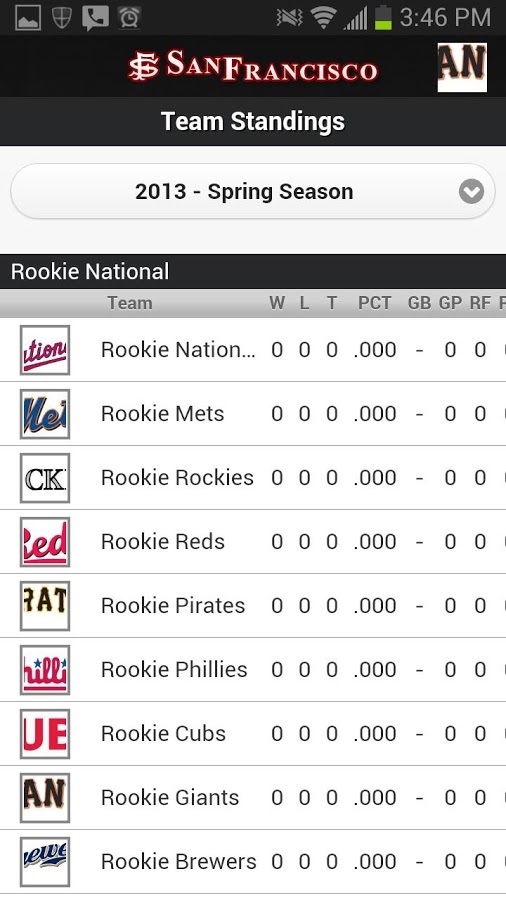Screen dimensions: 506x900
Task: Tap the Team Standings title bar
Action: 253,121
